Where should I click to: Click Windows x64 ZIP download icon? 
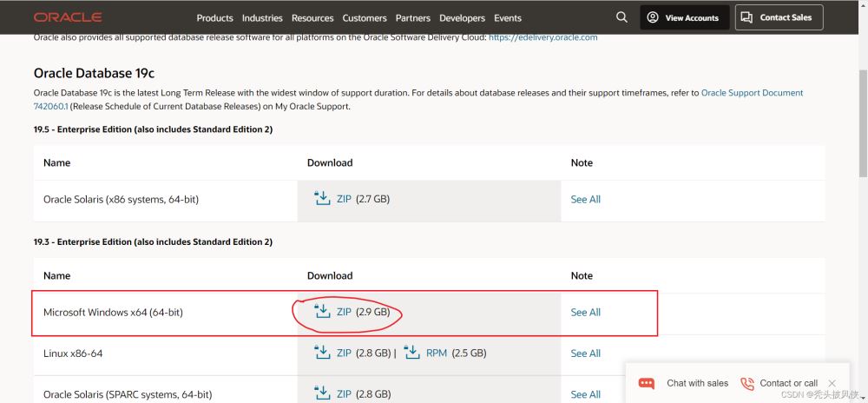pos(322,312)
